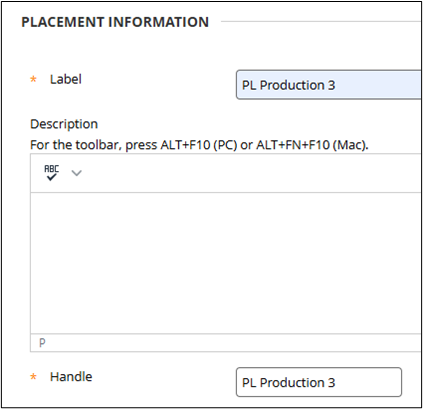Click the ALT+F10 (PC) toolbar hint text
The width and height of the screenshot is (423, 409).
click(x=199, y=145)
